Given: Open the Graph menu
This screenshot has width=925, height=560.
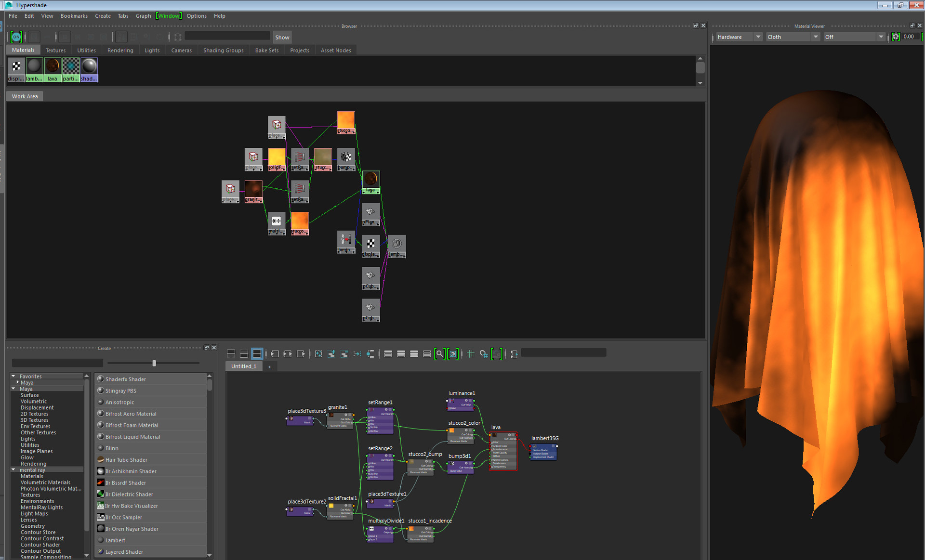Looking at the screenshot, I should [x=143, y=16].
